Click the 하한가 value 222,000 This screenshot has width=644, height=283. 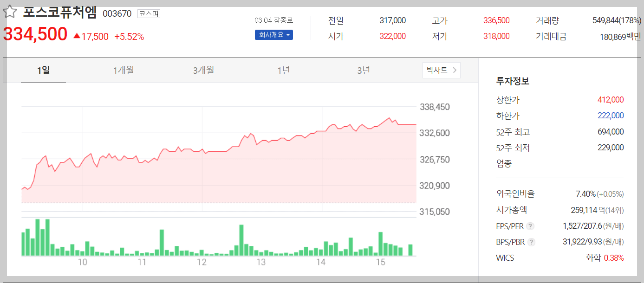[x=611, y=116]
